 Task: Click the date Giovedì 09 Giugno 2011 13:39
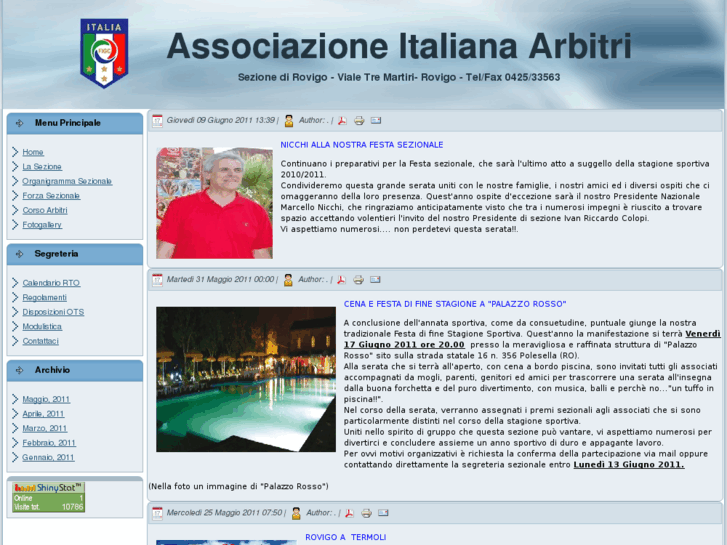(x=221, y=121)
